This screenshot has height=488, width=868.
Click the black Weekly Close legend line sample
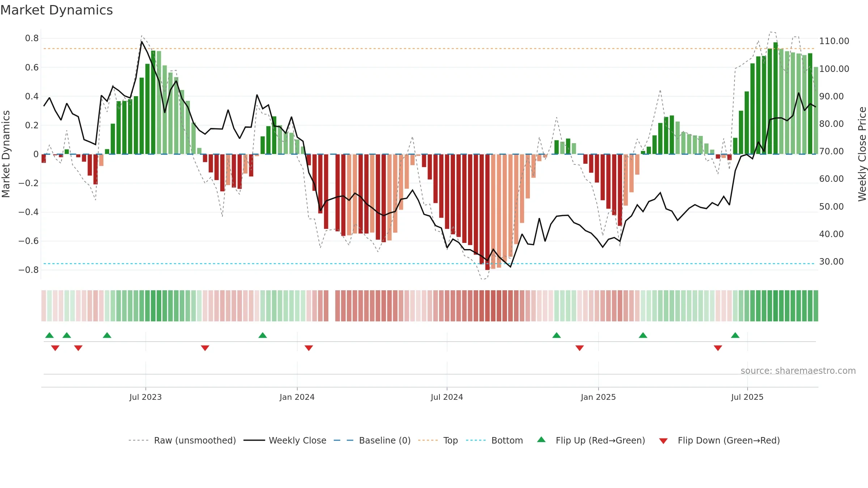[x=254, y=440]
